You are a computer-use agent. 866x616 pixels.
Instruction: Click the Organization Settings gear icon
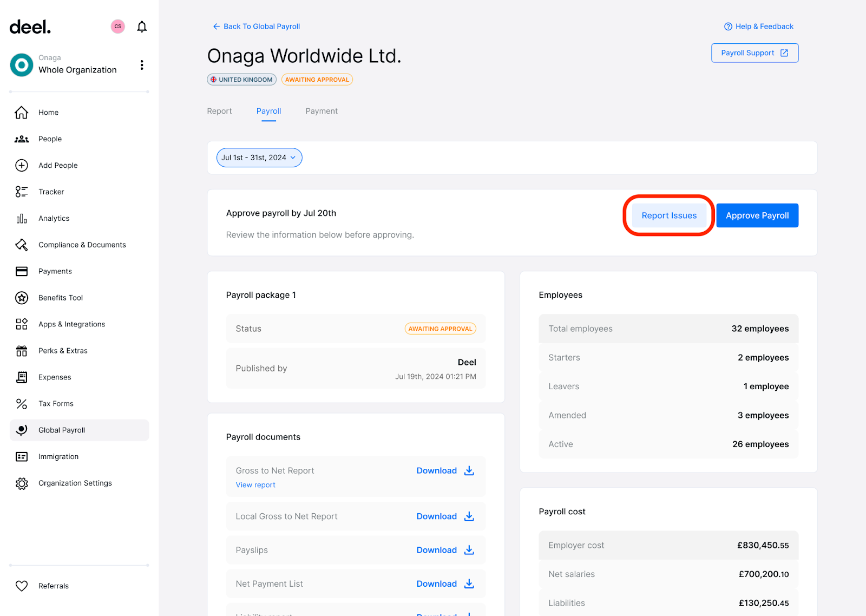coord(22,483)
